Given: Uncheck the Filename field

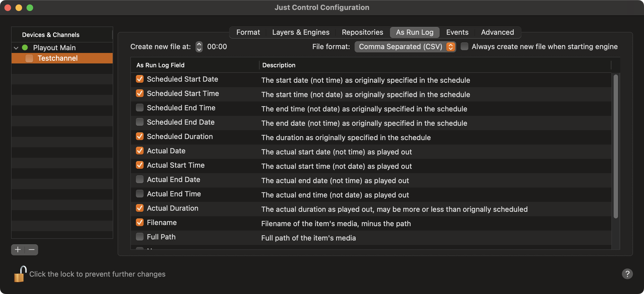Looking at the screenshot, I should tap(140, 222).
